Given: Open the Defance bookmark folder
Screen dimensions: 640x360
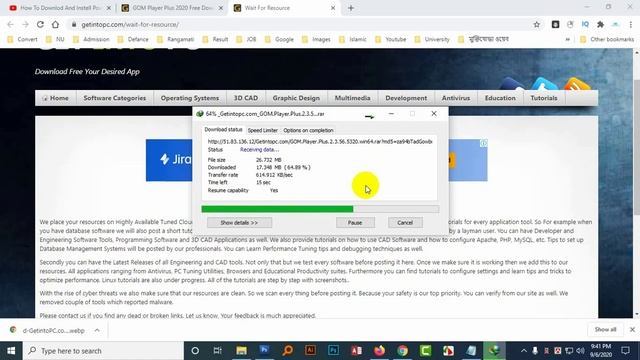Looking at the screenshot, I should click(133, 39).
